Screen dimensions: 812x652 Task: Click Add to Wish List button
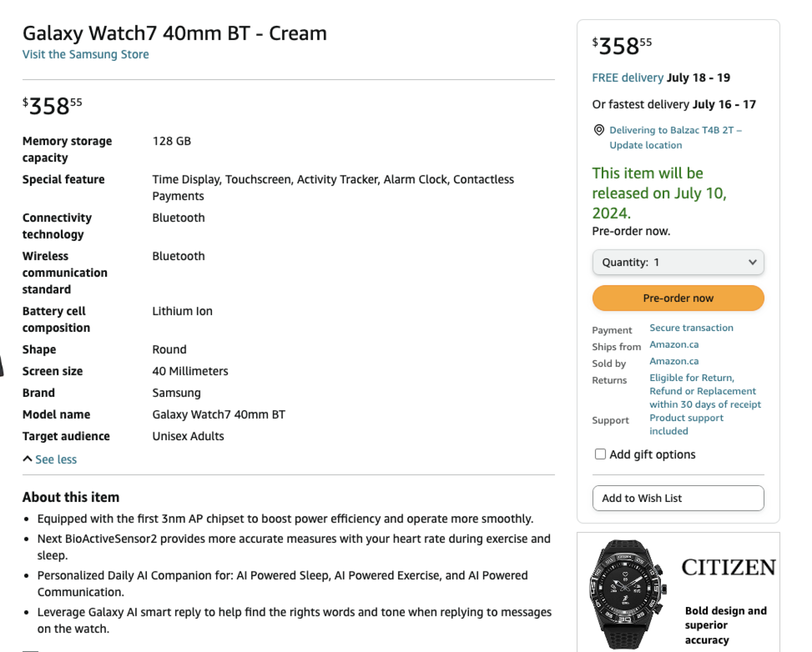coord(678,498)
